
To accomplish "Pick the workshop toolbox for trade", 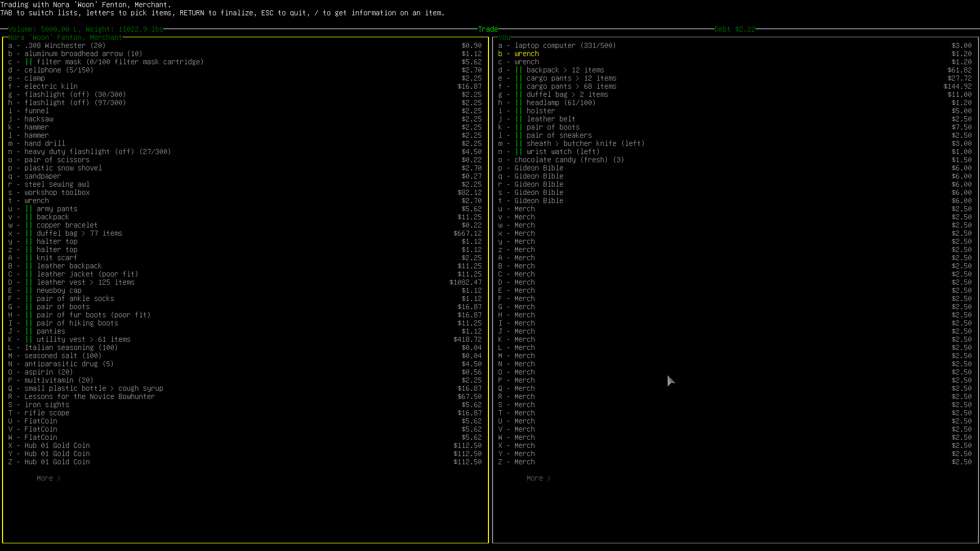I will click(x=57, y=192).
